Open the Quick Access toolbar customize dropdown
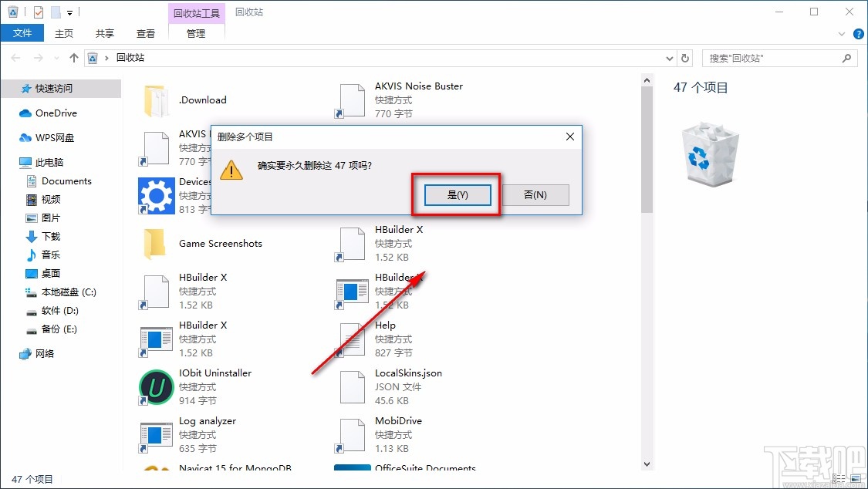Screen dimensions: 868x489 tap(69, 12)
